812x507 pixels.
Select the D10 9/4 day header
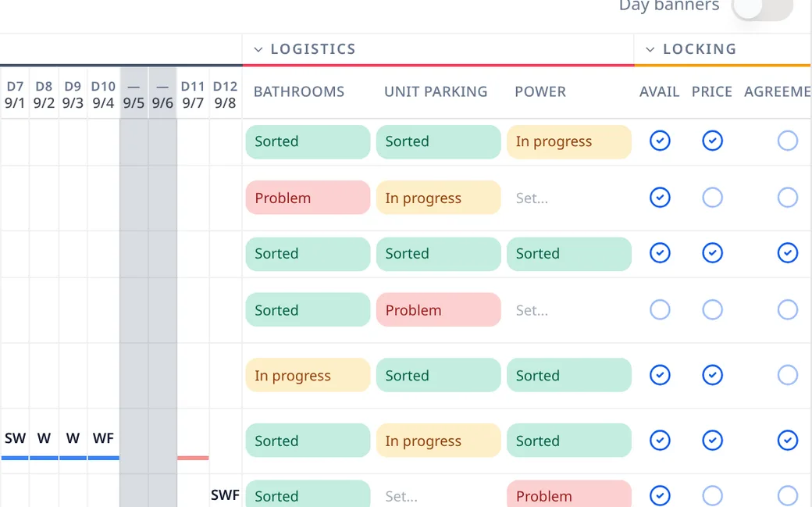[x=103, y=95]
